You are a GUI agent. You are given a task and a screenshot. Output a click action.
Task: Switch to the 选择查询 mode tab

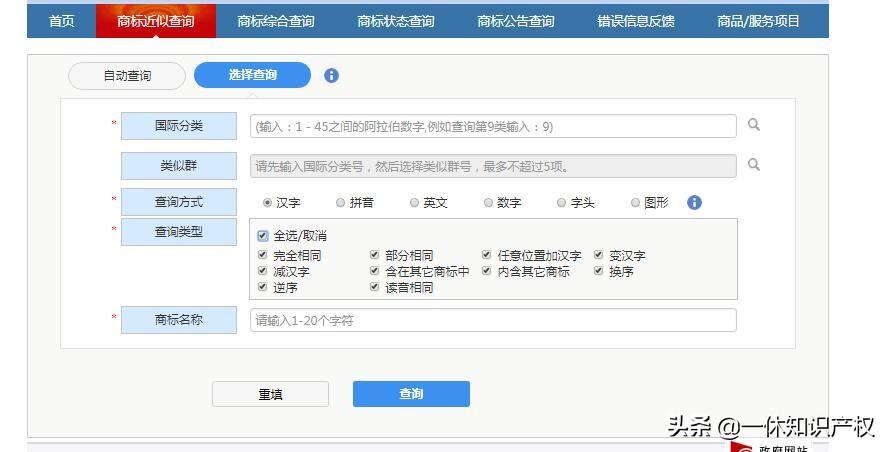(252, 75)
